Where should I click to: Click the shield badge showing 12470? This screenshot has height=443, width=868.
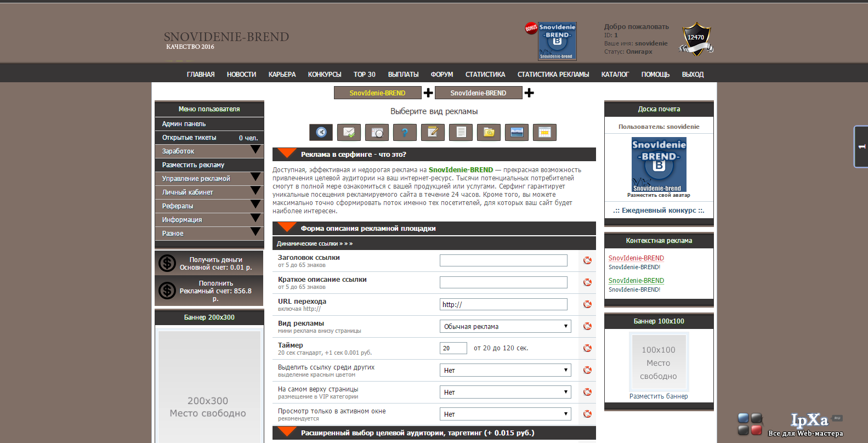click(x=696, y=39)
